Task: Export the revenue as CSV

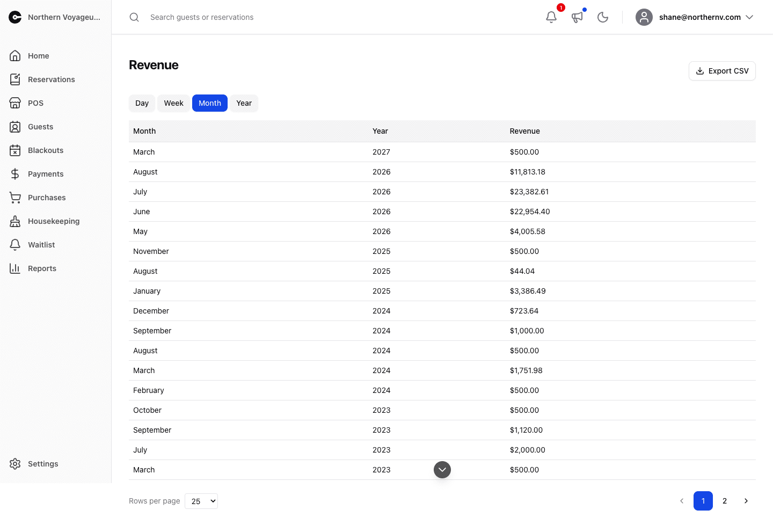Action: tap(722, 71)
